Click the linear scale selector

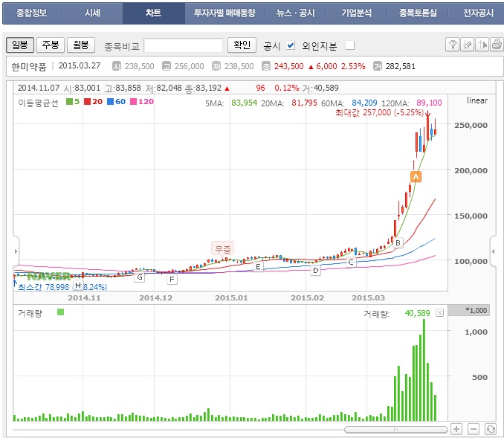(x=477, y=100)
